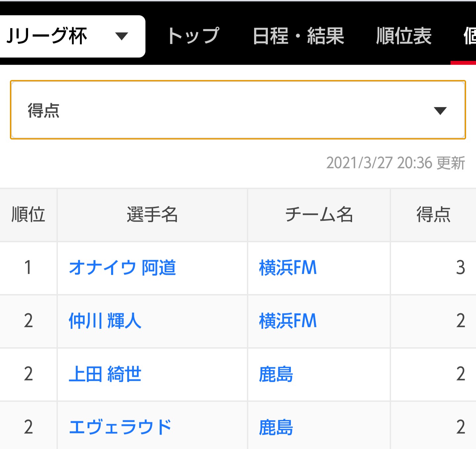The image size is (476, 449).
Task: Expand the 得点 stat category dropdown
Action: pos(238,110)
